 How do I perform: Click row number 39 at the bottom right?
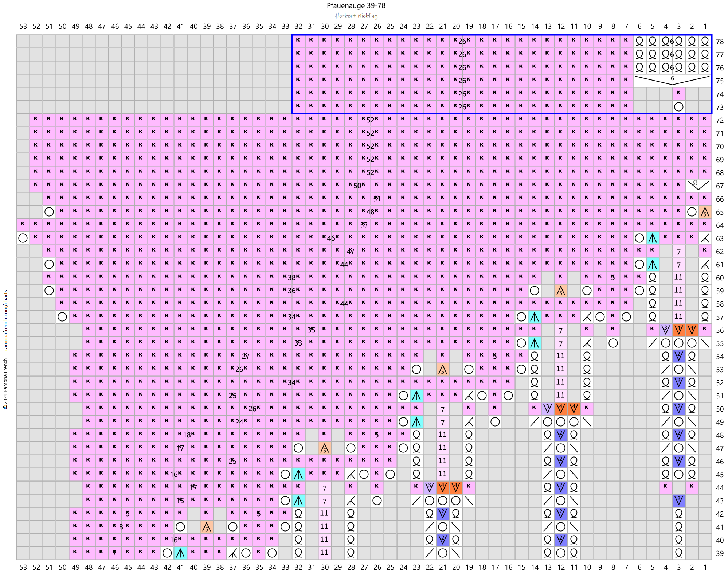pos(720,553)
